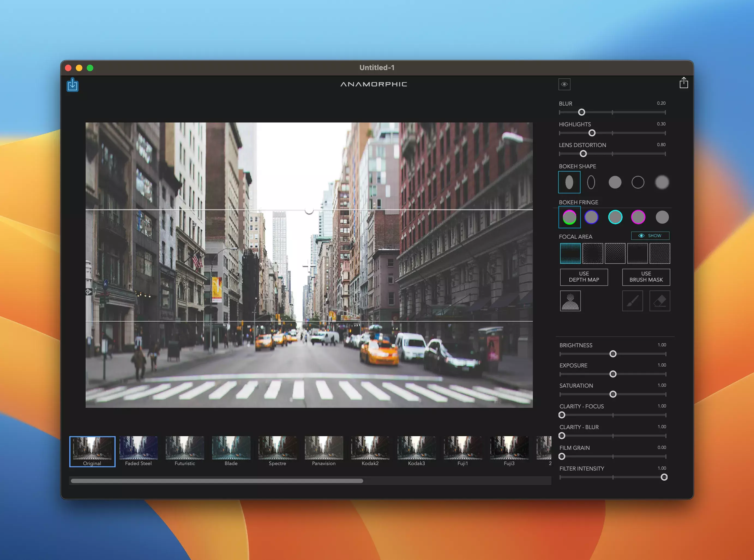Apply the Faded Steel filter preset
754x560 pixels.
click(x=138, y=451)
